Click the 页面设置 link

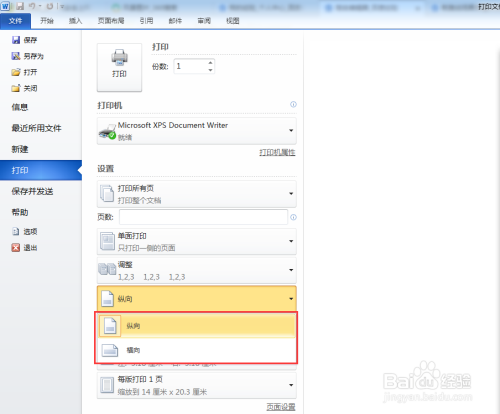point(281,407)
